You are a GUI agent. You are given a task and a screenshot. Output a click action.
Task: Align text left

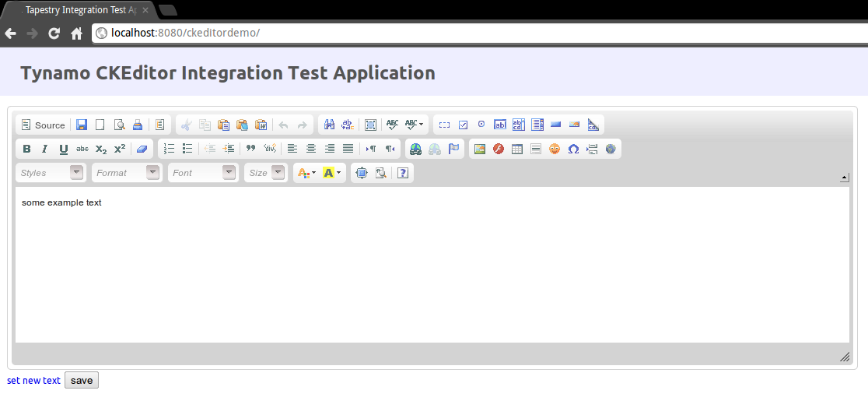tap(292, 149)
